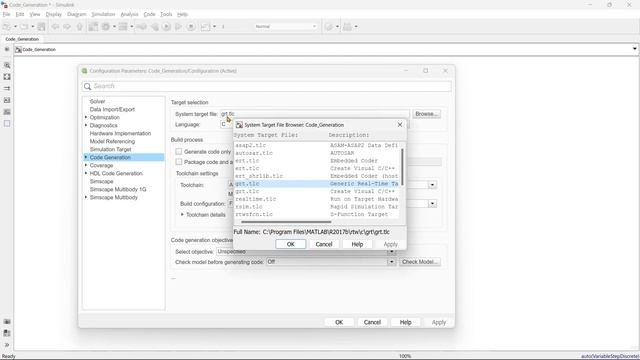Click the magnifier icon in Search box
640x360 pixels.
click(87, 87)
